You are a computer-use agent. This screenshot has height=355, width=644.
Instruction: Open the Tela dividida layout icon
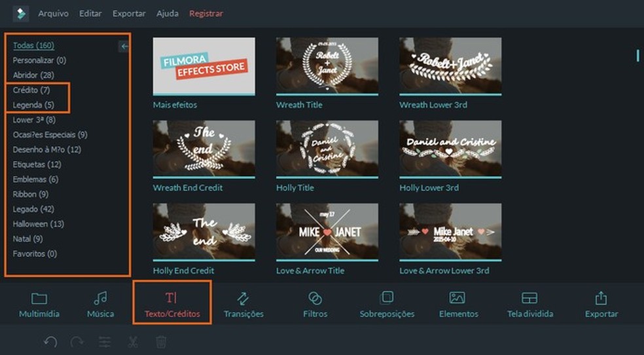click(529, 298)
